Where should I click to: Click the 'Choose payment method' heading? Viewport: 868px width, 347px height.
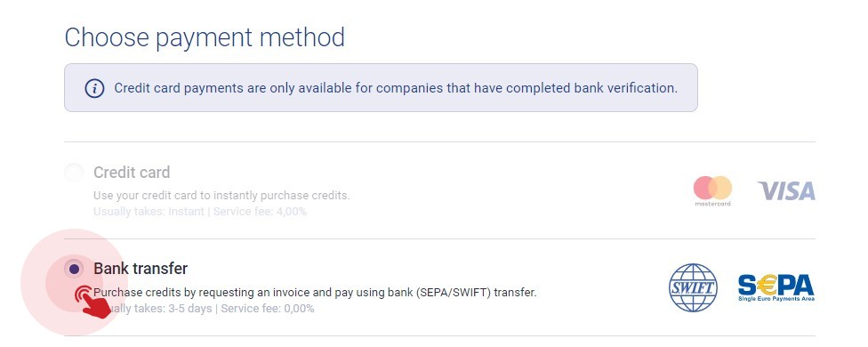click(205, 37)
